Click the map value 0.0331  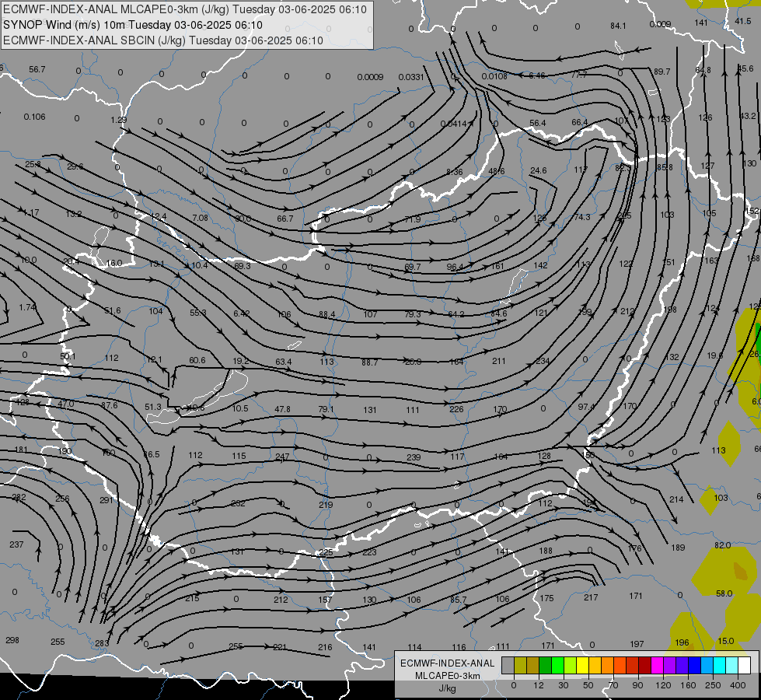tap(411, 77)
